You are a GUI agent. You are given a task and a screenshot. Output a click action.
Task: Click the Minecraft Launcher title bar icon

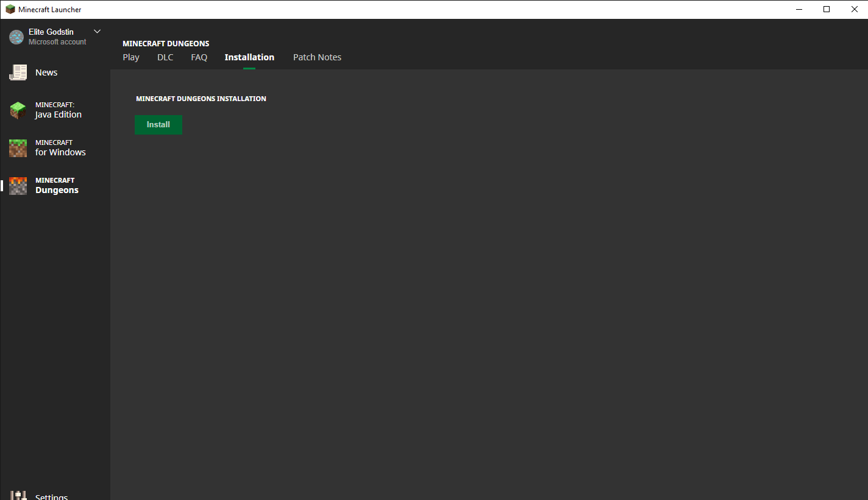coord(10,9)
